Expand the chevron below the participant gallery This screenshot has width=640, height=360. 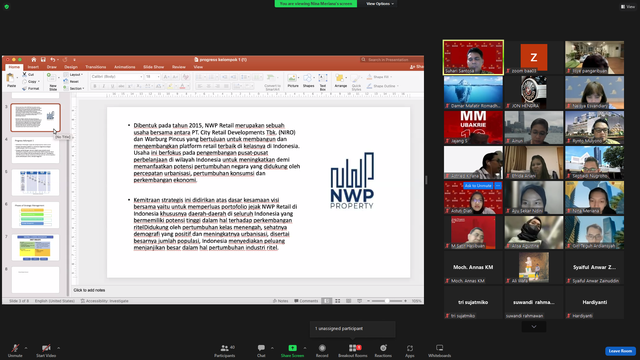pos(533,327)
